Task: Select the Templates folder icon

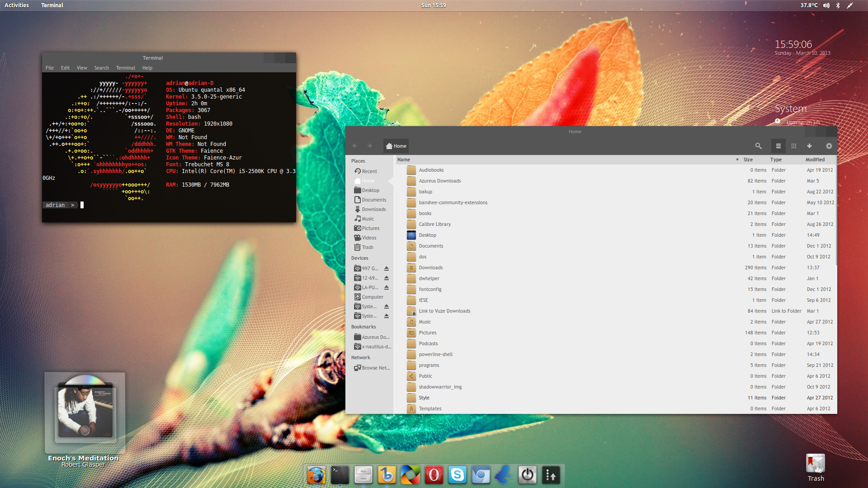Action: [x=411, y=408]
